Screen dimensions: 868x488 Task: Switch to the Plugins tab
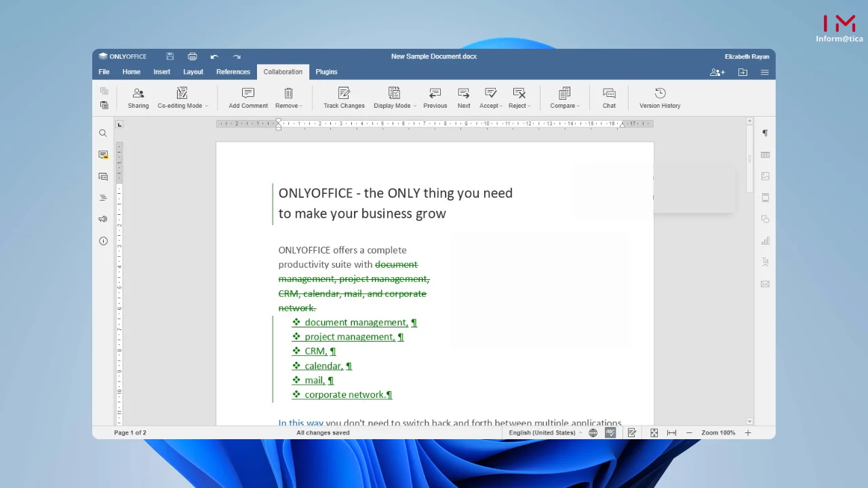click(x=326, y=72)
